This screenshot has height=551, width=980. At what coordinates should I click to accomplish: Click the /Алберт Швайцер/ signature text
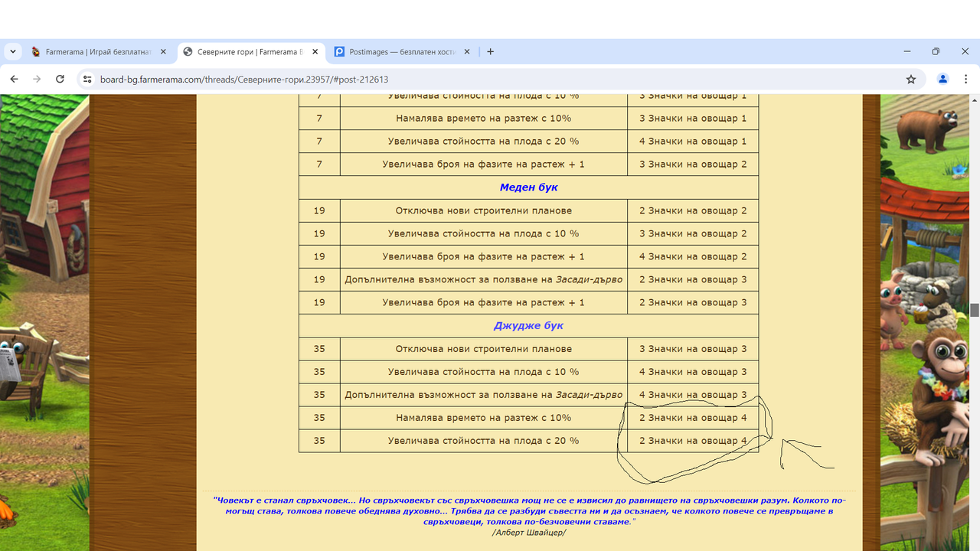[x=529, y=532]
